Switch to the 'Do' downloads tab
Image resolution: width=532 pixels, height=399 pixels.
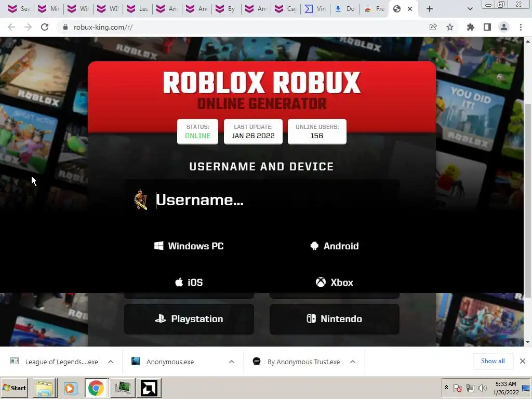[x=345, y=9]
